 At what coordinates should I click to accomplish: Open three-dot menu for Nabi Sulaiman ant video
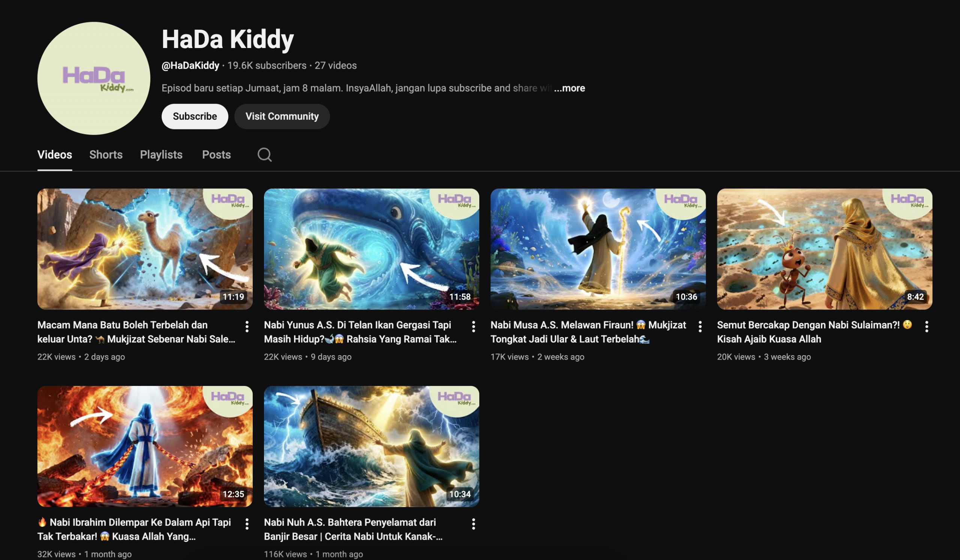927,326
